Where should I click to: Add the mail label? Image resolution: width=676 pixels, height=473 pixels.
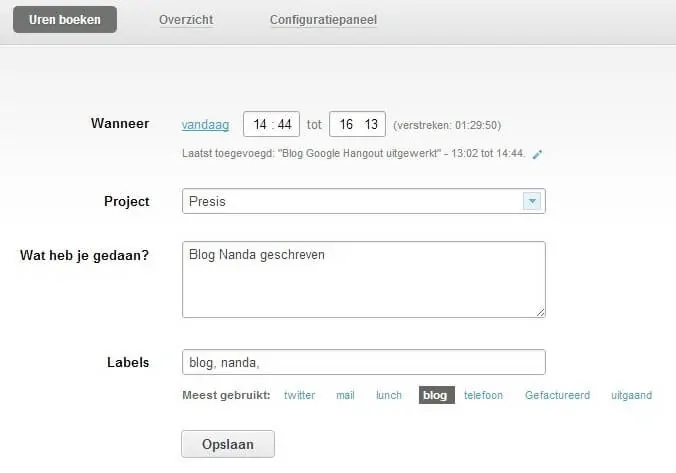point(345,395)
